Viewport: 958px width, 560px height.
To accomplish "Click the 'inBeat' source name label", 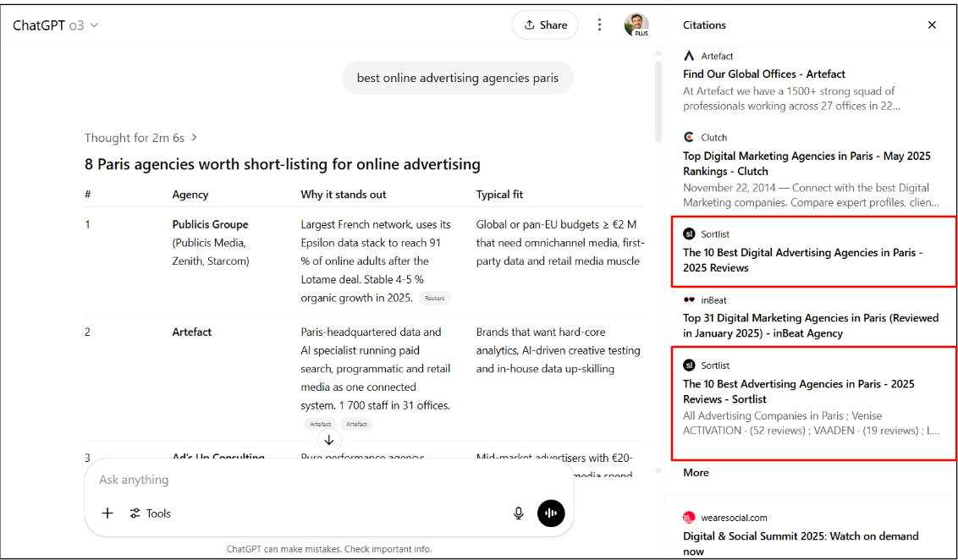I will coord(713,299).
